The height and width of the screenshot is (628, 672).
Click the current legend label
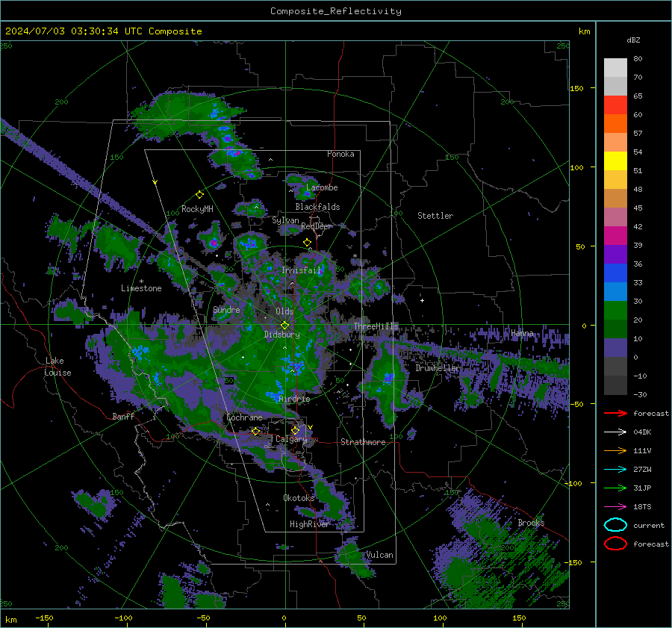[x=649, y=526]
